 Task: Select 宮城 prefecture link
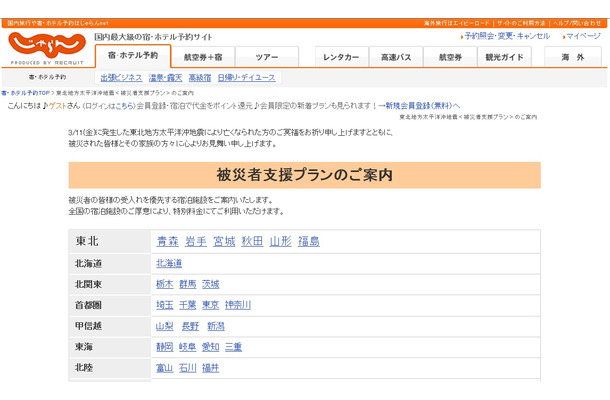(x=224, y=241)
